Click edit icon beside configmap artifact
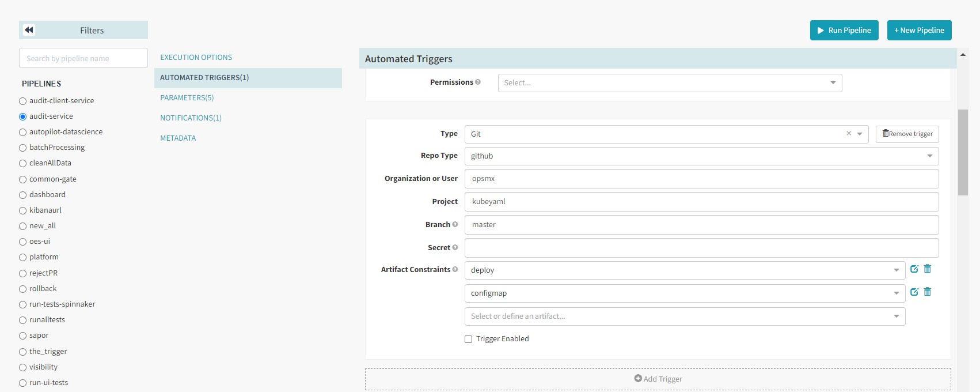This screenshot has height=392, width=980. coord(914,292)
